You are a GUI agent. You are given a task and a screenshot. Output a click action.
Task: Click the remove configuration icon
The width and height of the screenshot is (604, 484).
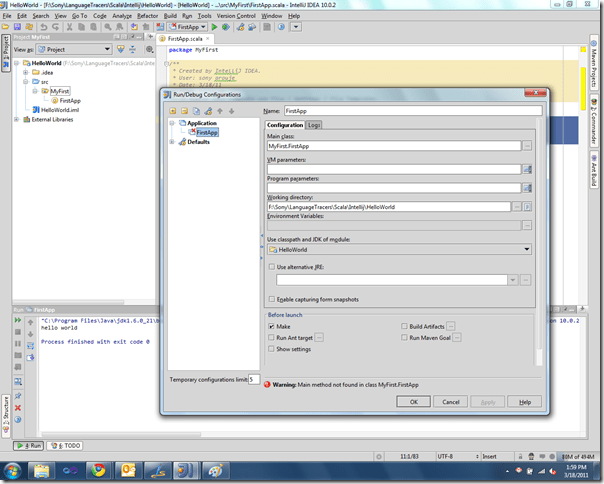(x=184, y=110)
